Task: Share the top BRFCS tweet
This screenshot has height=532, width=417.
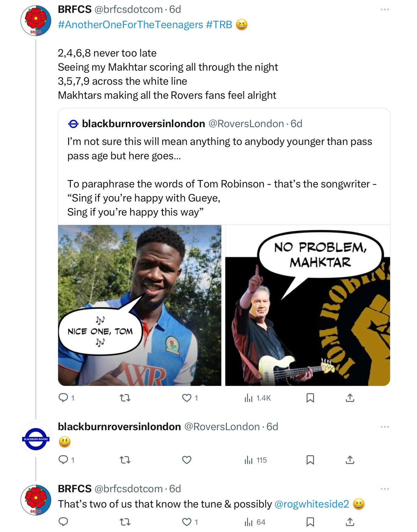Action: pos(350,398)
